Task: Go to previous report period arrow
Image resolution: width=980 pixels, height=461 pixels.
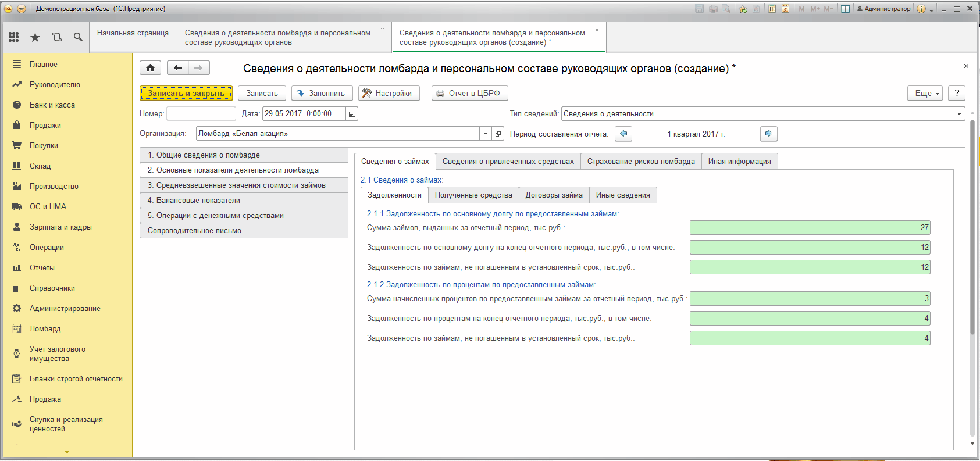Action: tap(623, 134)
